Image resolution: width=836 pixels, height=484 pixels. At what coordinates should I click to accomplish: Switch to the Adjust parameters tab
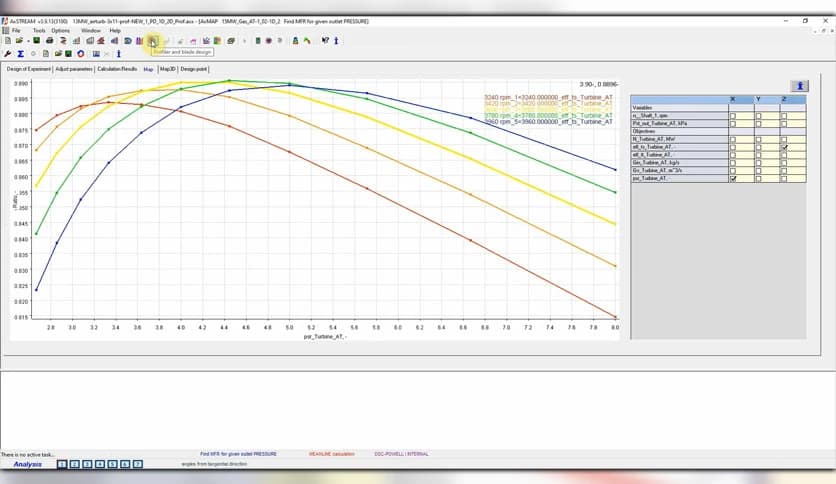74,69
